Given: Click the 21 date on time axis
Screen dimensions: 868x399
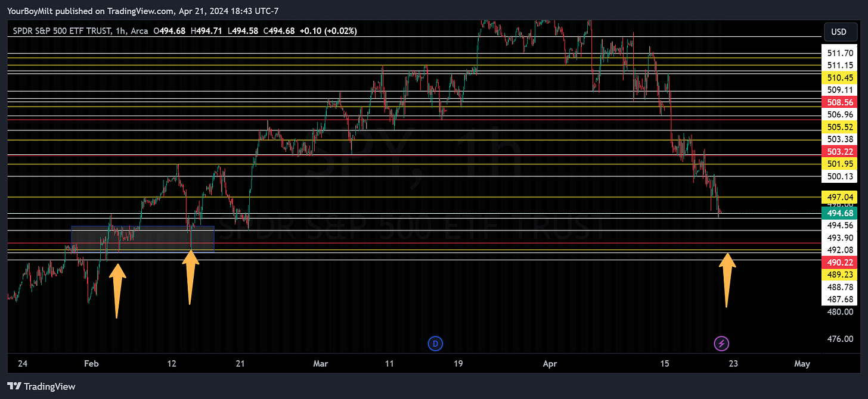Looking at the screenshot, I should 241,363.
